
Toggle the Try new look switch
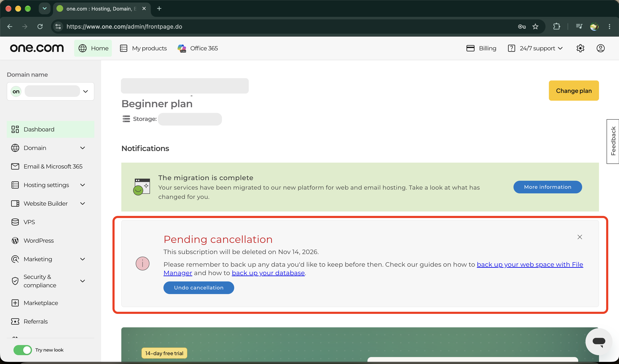click(23, 350)
